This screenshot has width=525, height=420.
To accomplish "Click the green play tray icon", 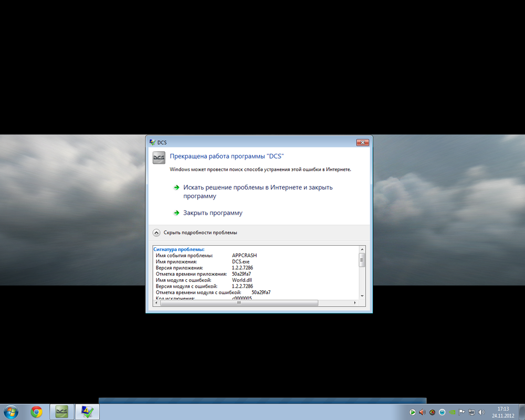I will click(413, 412).
